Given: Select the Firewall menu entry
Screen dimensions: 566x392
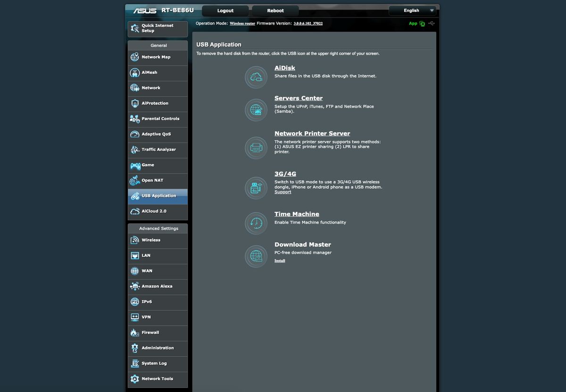Looking at the screenshot, I should 158,333.
